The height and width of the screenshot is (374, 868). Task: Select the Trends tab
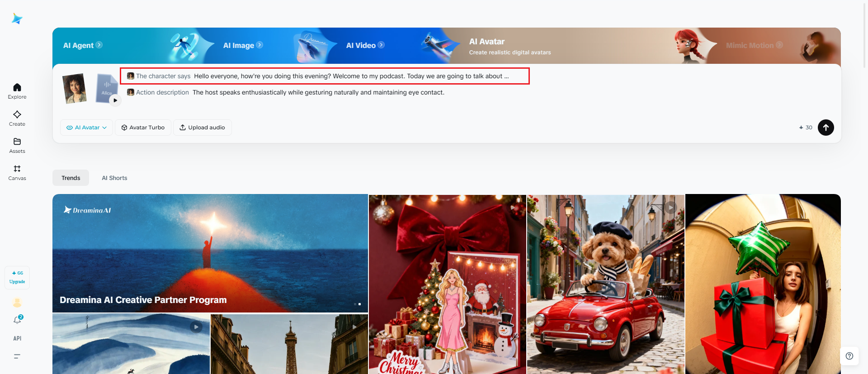(71, 178)
